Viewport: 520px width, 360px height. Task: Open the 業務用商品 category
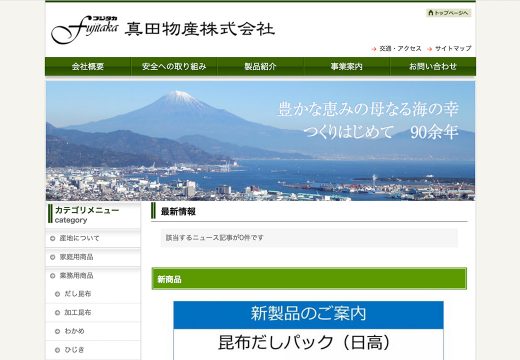click(93, 276)
